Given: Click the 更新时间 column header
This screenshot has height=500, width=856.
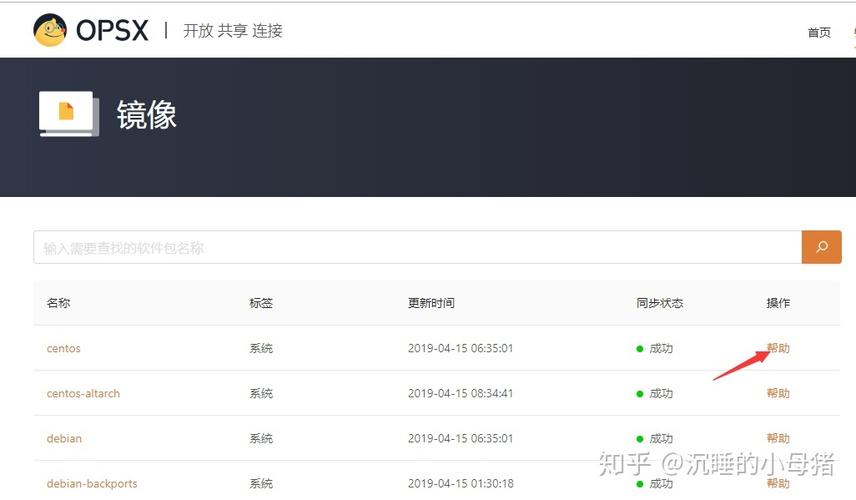Looking at the screenshot, I should 431,303.
